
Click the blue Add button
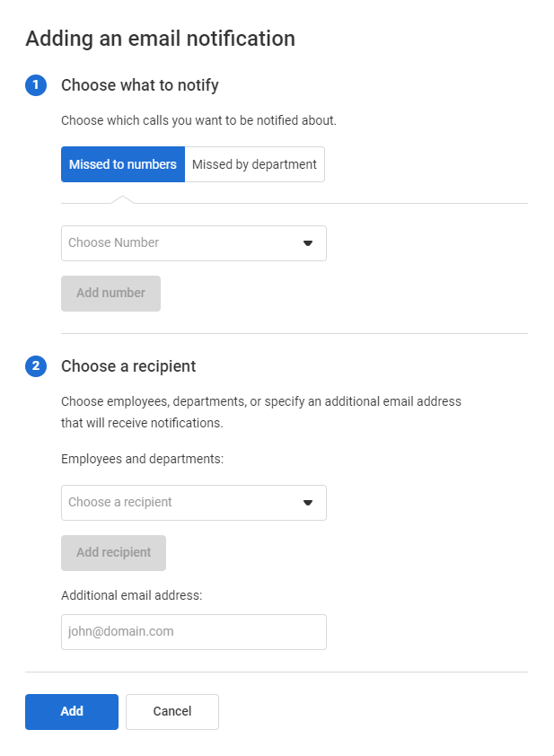(72, 712)
